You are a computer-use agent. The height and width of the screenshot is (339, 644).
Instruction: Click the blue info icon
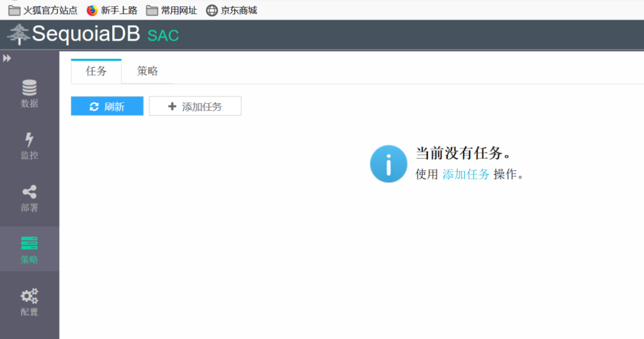pyautogui.click(x=389, y=164)
